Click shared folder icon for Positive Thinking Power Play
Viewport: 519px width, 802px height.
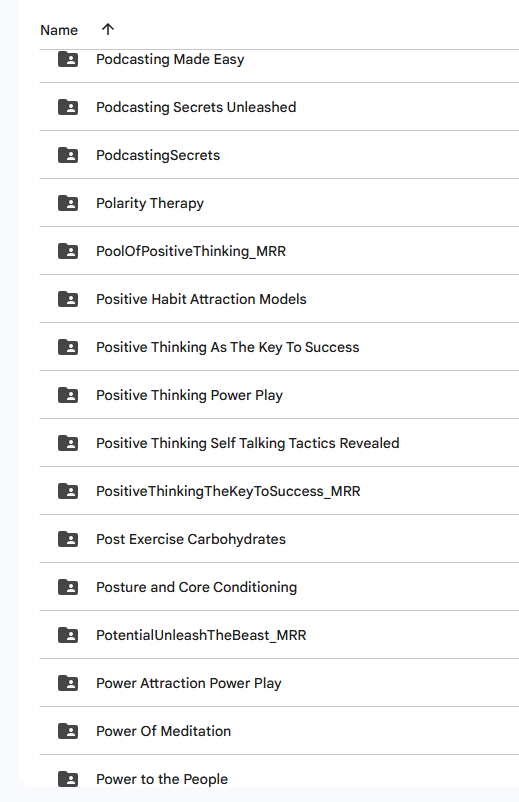68,395
